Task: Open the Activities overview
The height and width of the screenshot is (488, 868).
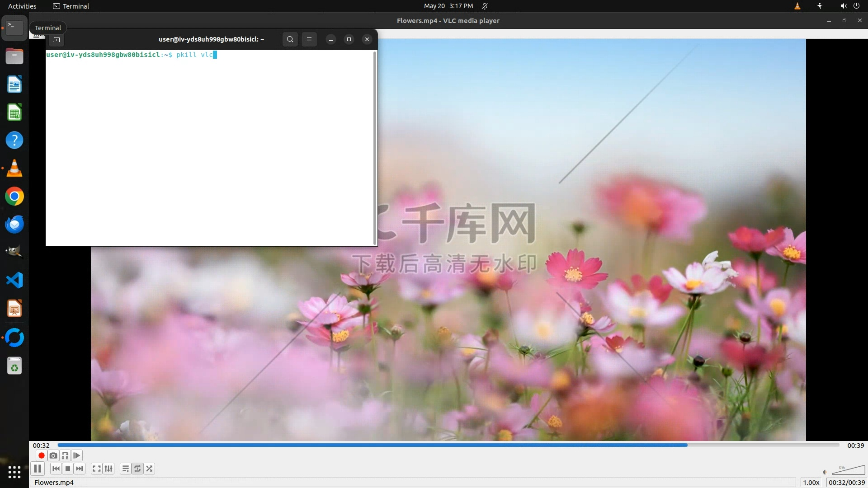Action: point(22,6)
